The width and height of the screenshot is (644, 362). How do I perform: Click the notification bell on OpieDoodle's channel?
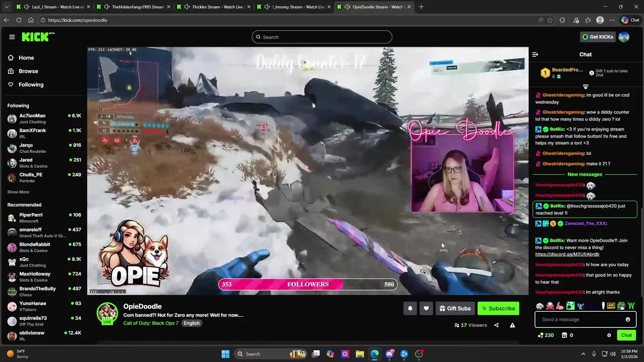click(410, 308)
